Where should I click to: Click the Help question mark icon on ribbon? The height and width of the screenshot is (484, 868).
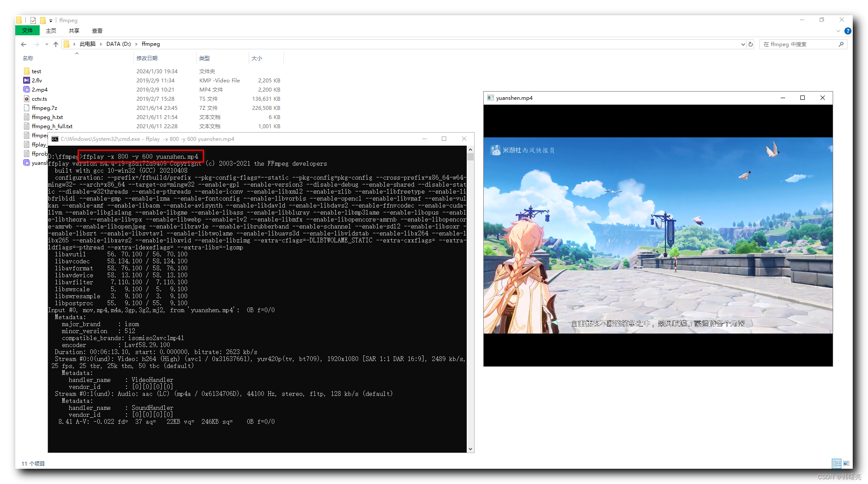click(848, 31)
